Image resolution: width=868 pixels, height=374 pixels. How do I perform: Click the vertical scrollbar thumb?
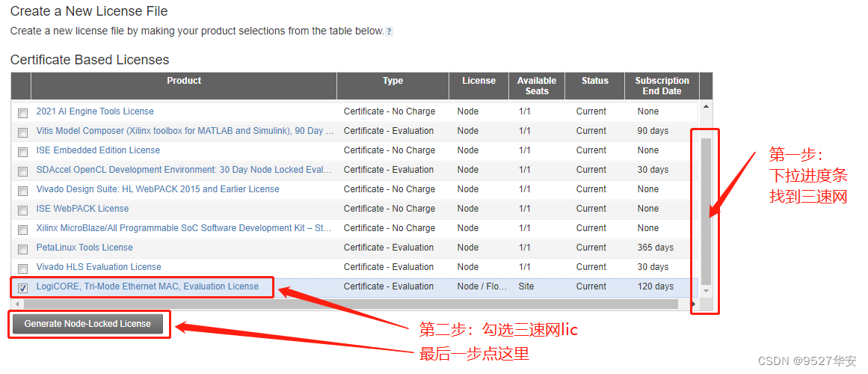706,210
